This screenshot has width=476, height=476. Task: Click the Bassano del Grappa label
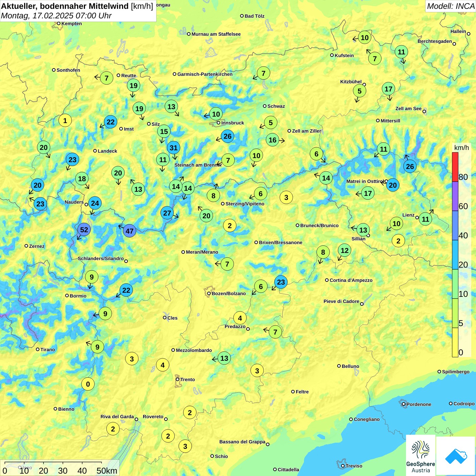coord(242,442)
